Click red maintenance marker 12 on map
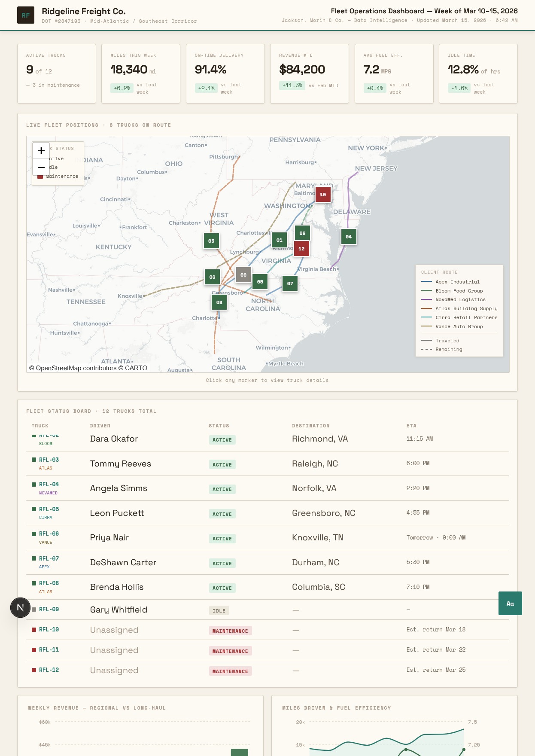Image resolution: width=535 pixels, height=756 pixels. pos(301,249)
